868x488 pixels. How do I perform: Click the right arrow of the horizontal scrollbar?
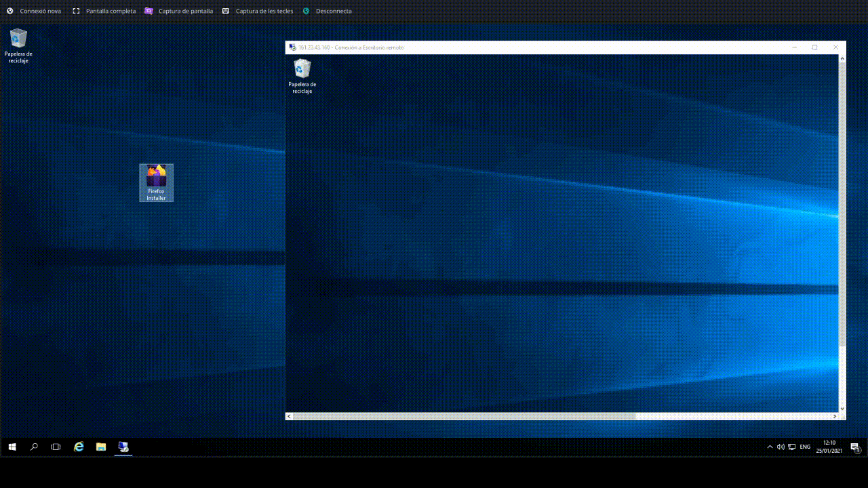click(x=835, y=415)
